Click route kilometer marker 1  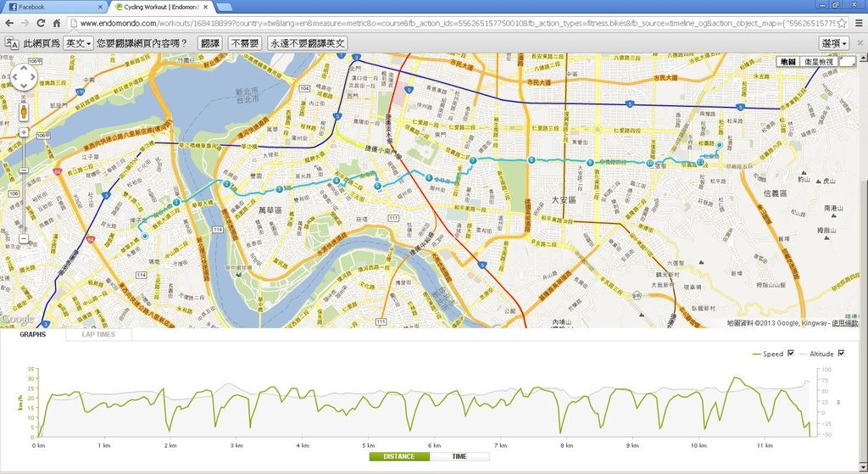tap(176, 203)
